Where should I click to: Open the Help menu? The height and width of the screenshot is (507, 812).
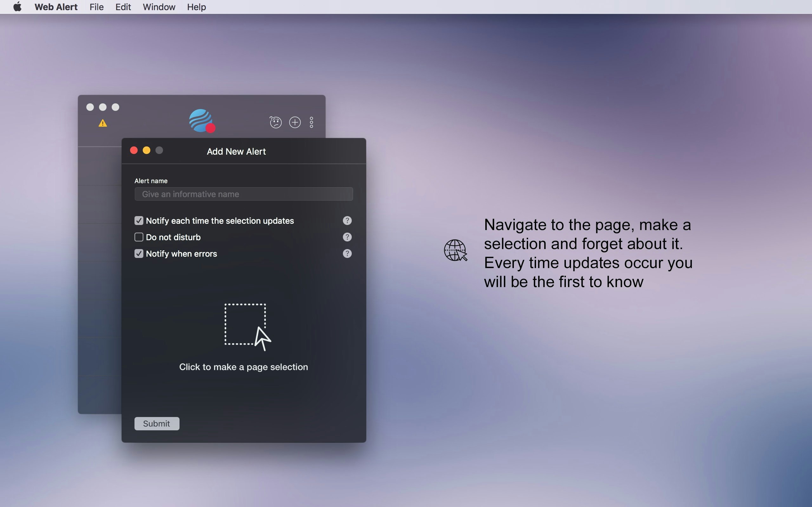pyautogui.click(x=196, y=7)
